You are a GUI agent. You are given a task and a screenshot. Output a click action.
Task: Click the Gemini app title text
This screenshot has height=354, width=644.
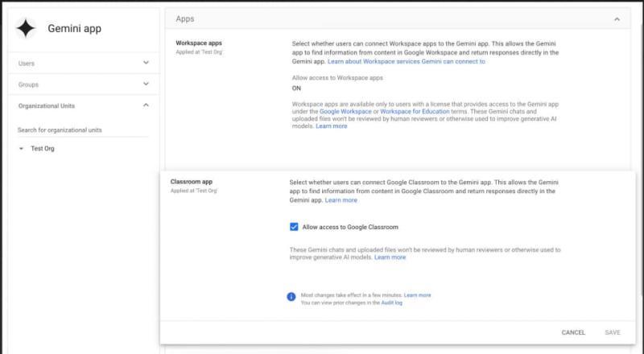(74, 28)
